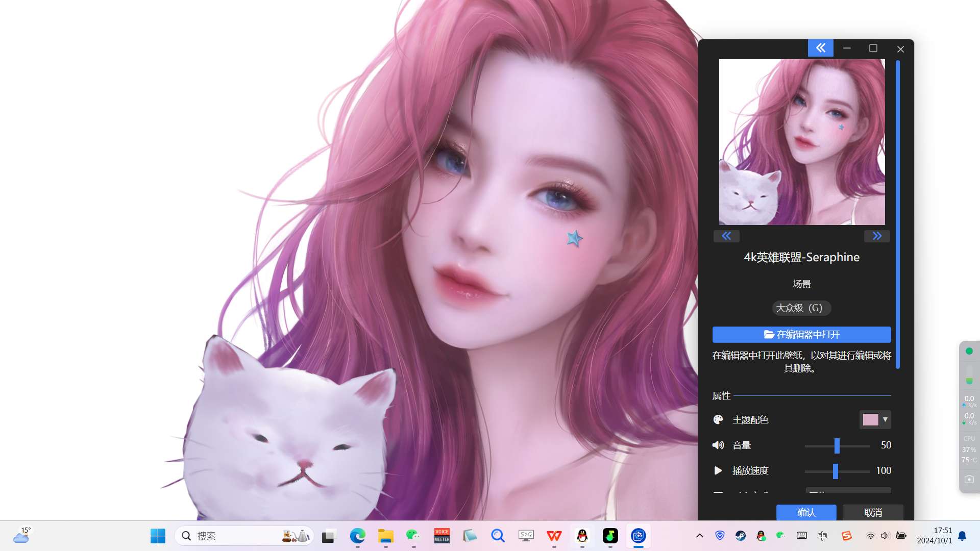
Task: Open the 17:51 clock and date
Action: click(935, 536)
